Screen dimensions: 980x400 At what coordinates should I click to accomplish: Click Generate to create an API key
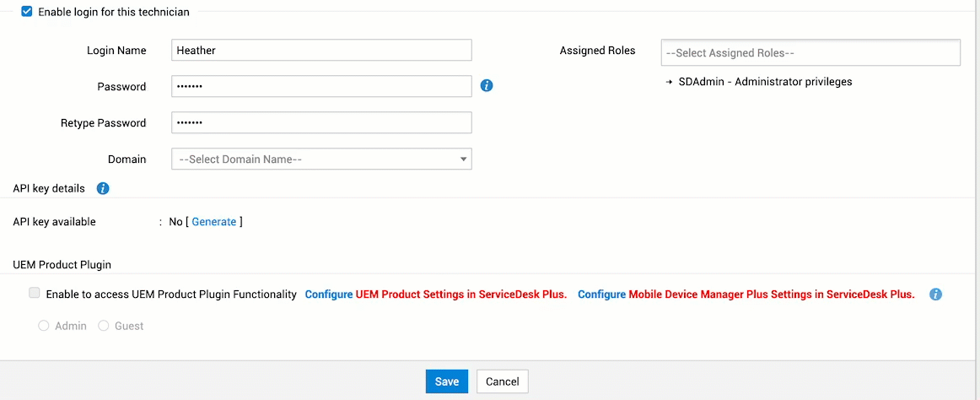coord(214,222)
